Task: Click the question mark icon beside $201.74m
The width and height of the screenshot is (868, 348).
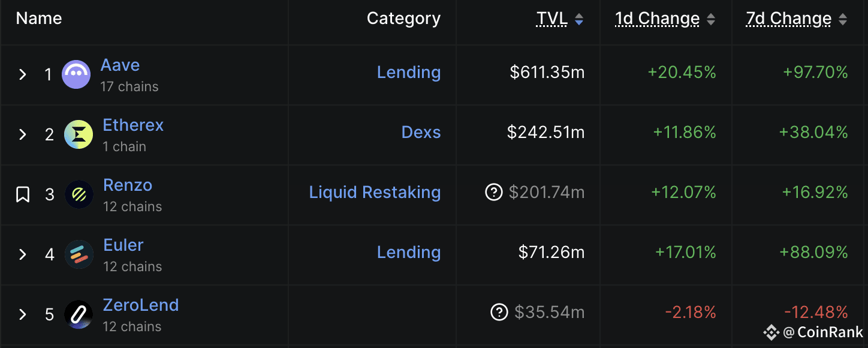Action: point(493,192)
